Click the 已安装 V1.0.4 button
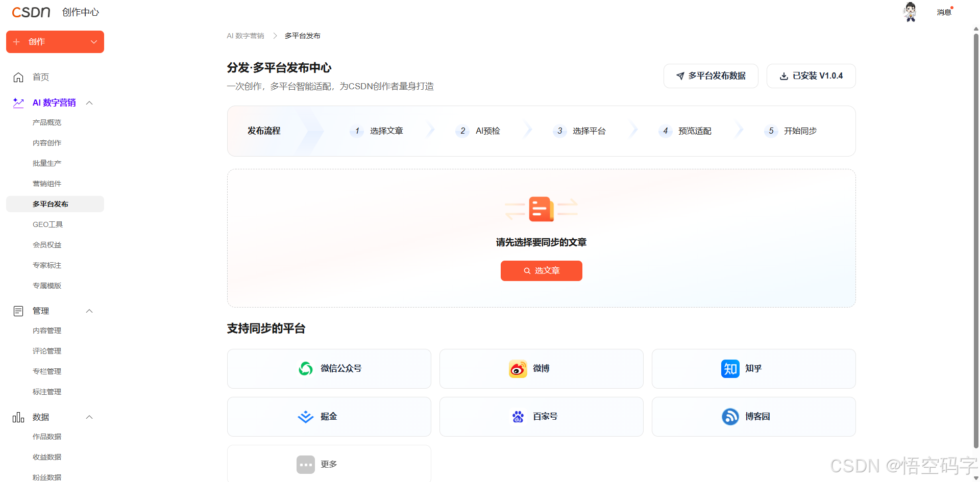980x482 pixels. coord(811,76)
